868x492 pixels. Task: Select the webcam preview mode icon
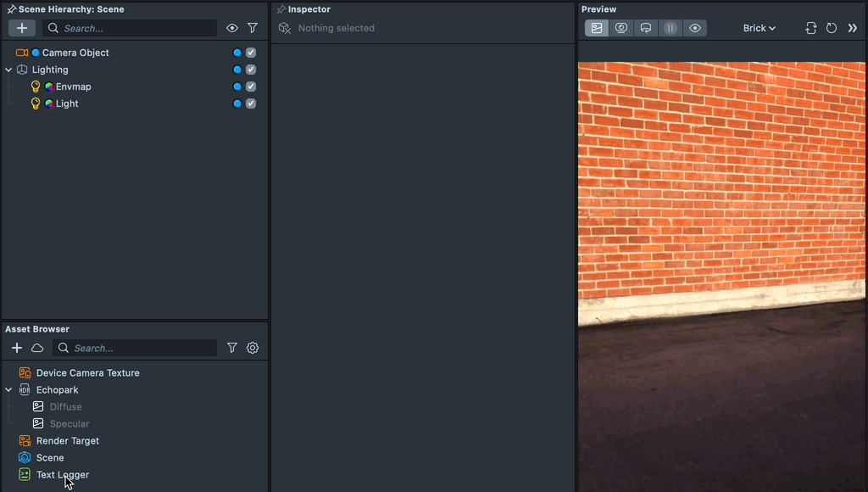pyautogui.click(x=621, y=28)
